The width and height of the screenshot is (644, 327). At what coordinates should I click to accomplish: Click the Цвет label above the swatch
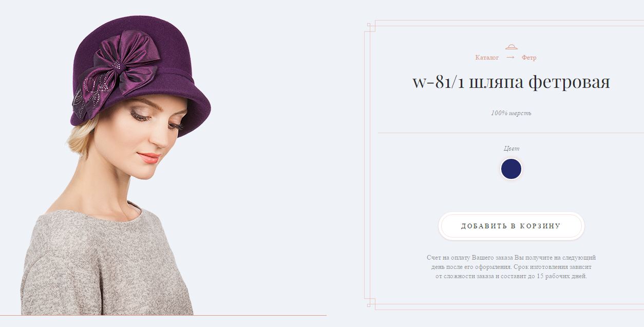click(512, 149)
